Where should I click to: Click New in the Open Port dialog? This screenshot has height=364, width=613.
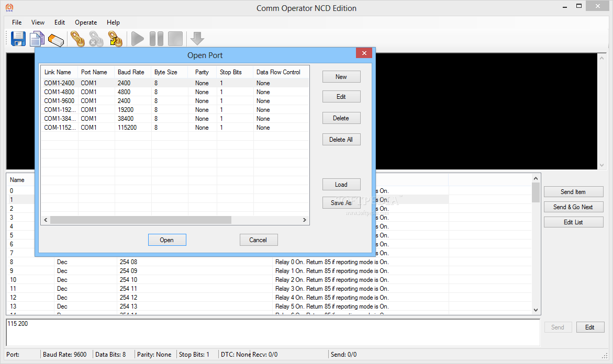pos(341,77)
